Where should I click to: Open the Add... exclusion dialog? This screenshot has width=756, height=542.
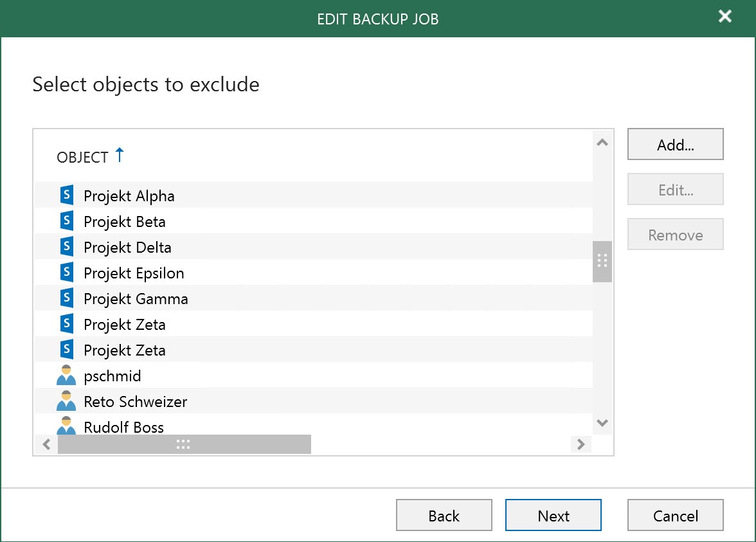pyautogui.click(x=675, y=144)
